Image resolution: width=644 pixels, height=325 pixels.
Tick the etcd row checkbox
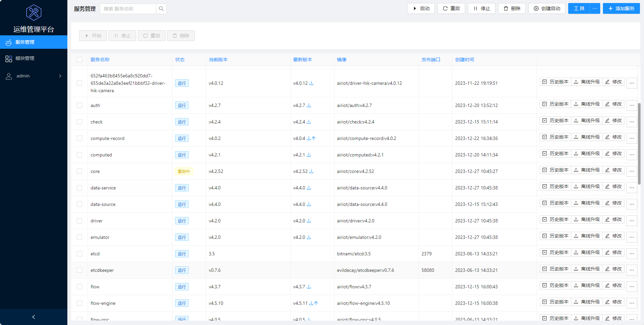click(x=79, y=254)
